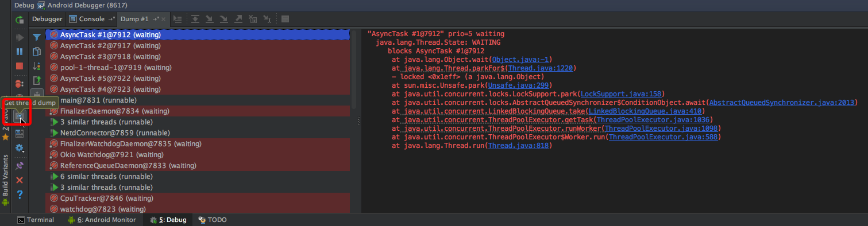Select the 6 similar threads (runnable) row
The height and width of the screenshot is (226, 868).
tap(198, 177)
